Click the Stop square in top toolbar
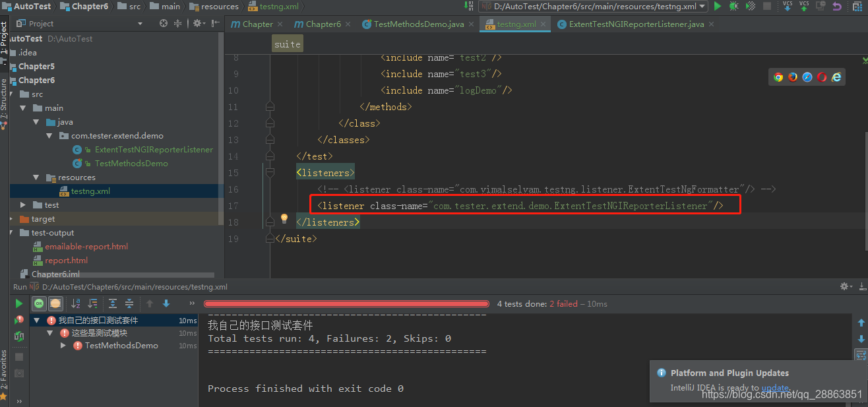 click(x=767, y=6)
